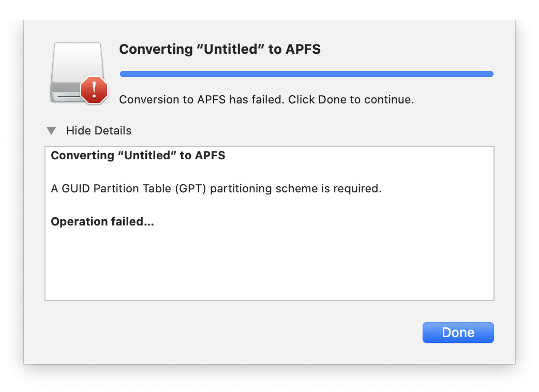The width and height of the screenshot is (539, 392).
Task: Click the Done button
Action: (458, 332)
